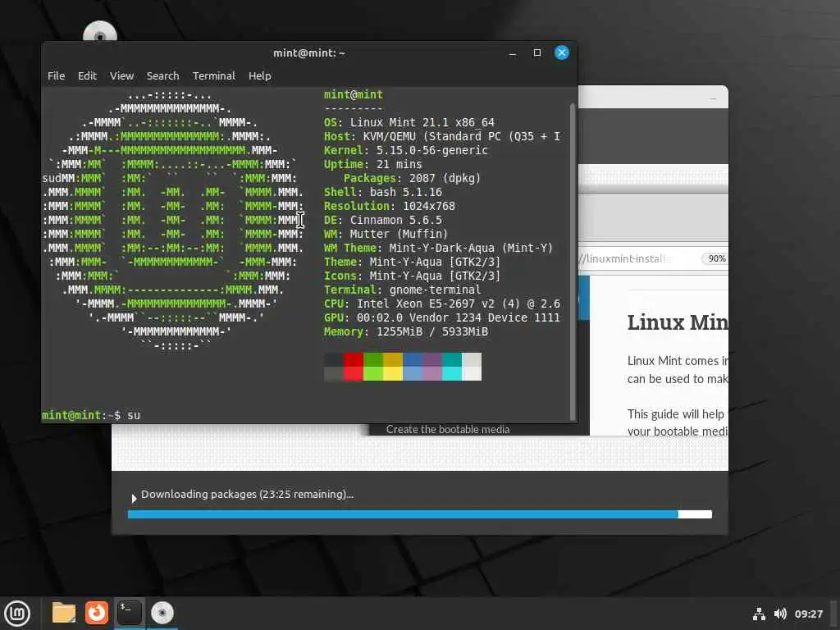Open the Install Linux Mint desktop disc icon
This screenshot has height=630, width=840.
coord(100,32)
